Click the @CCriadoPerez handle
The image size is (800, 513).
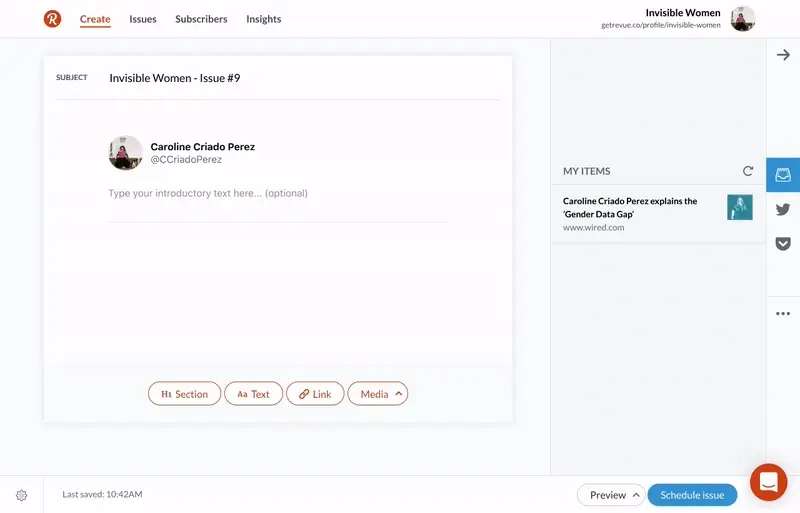tap(186, 159)
